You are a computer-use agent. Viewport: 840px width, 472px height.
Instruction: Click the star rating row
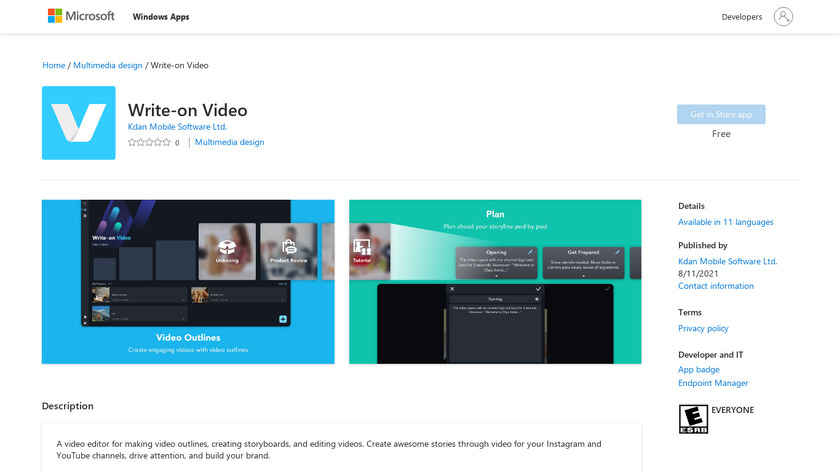(x=149, y=143)
